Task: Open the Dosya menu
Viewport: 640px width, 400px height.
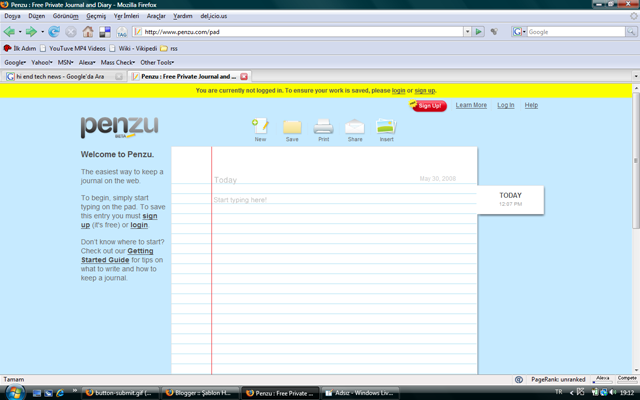Action: click(12, 16)
